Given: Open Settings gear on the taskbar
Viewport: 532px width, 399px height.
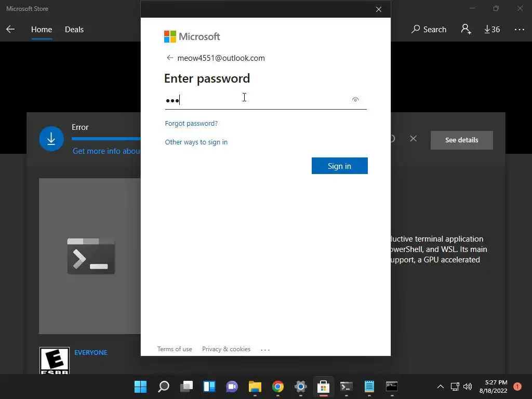Looking at the screenshot, I should coord(301,387).
